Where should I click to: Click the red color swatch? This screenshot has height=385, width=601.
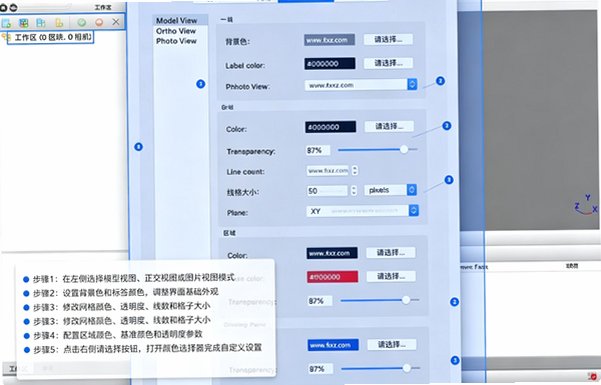pos(332,277)
